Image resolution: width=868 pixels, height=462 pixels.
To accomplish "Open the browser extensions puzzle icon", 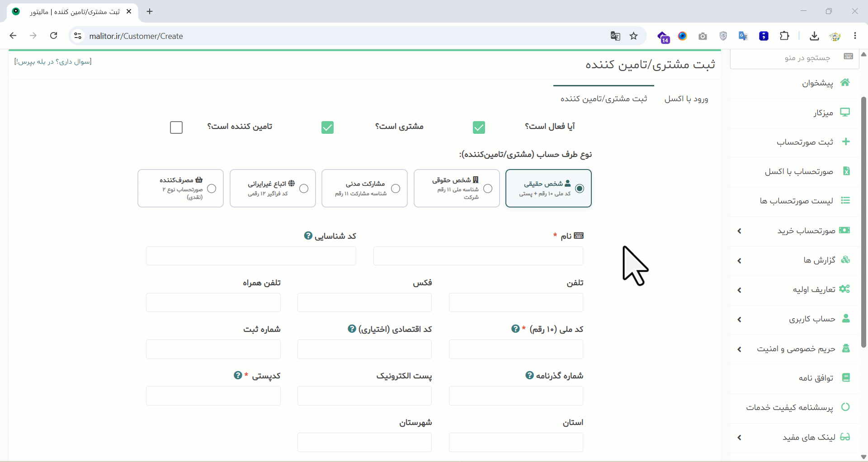I will pyautogui.click(x=784, y=36).
